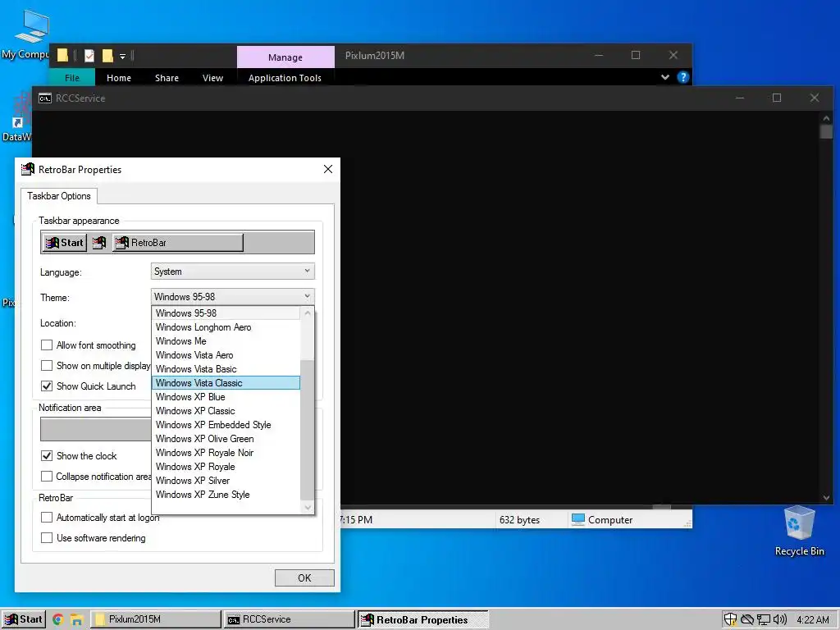Expand the Explorer ribbon chevron
The width and height of the screenshot is (840, 630).
click(x=664, y=77)
